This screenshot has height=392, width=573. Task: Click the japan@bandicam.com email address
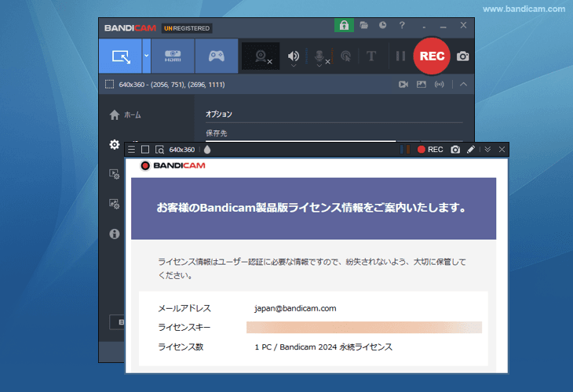(x=295, y=308)
